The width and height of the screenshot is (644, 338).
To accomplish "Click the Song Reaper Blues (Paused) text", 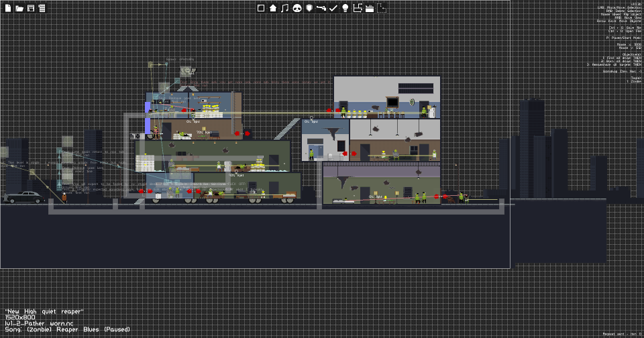I will 67,329.
